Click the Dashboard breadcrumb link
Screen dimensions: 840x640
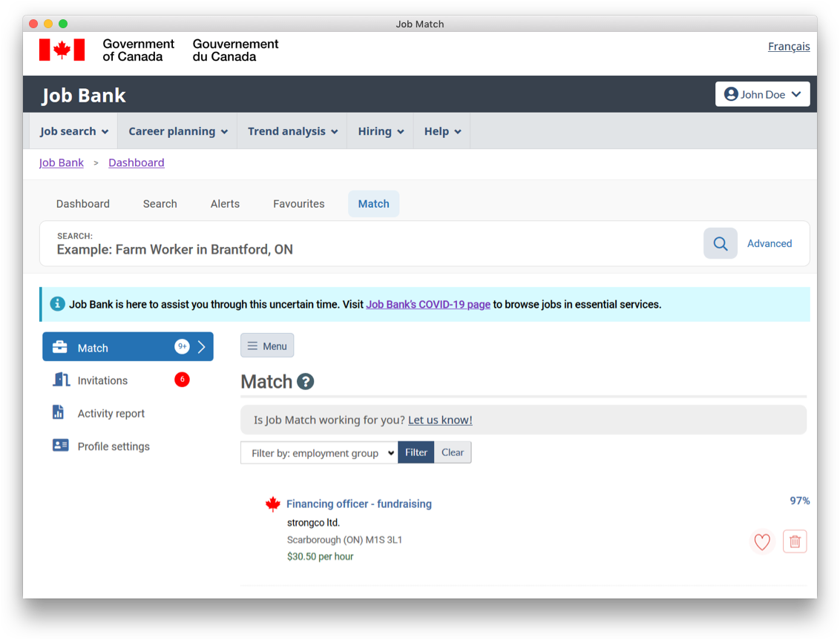137,163
